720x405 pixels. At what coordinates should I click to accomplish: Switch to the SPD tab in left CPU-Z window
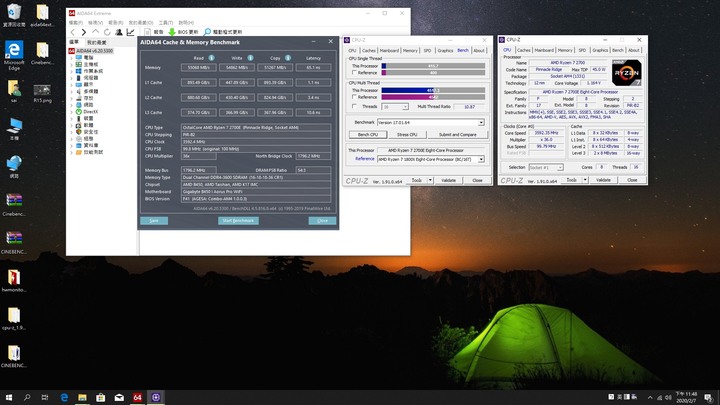(x=427, y=50)
